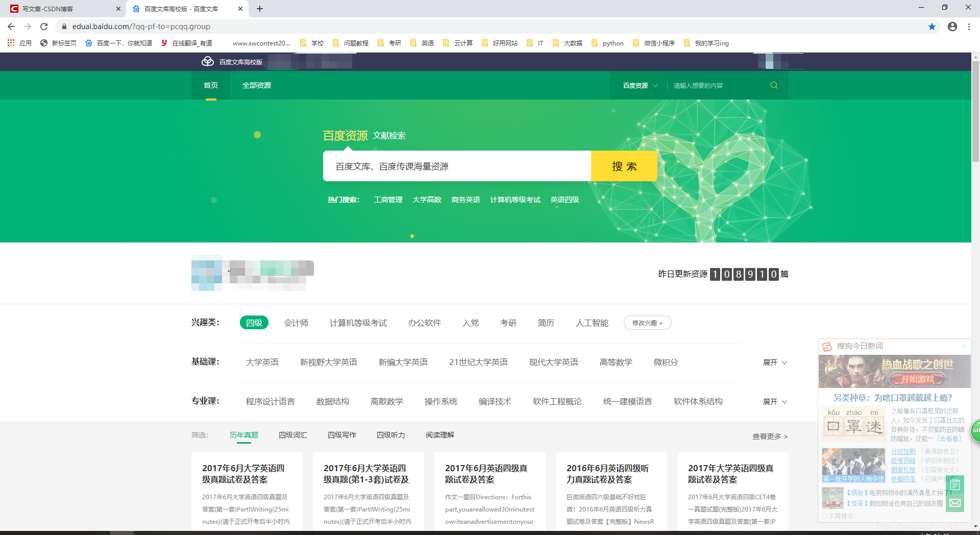The height and width of the screenshot is (535, 980).
Task: Click the 修改兴趣 button
Action: (x=647, y=323)
